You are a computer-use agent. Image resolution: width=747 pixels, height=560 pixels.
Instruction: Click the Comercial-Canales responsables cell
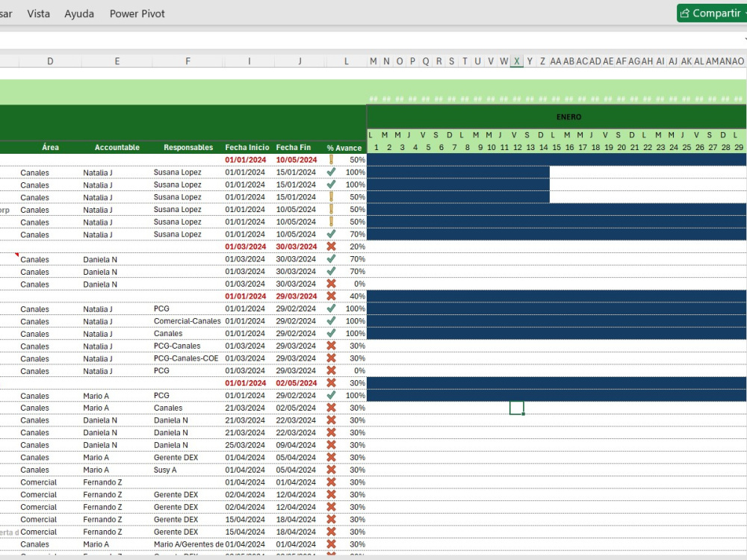[187, 321]
